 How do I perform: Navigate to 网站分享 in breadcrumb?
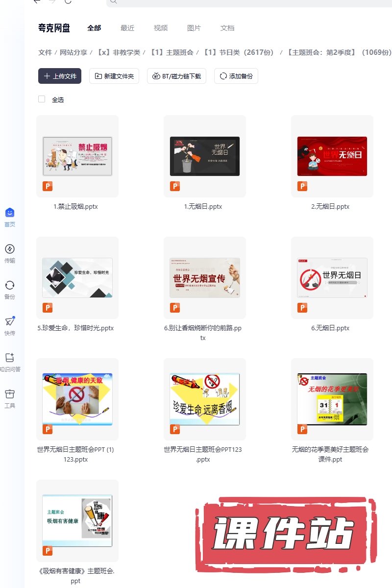click(x=73, y=52)
